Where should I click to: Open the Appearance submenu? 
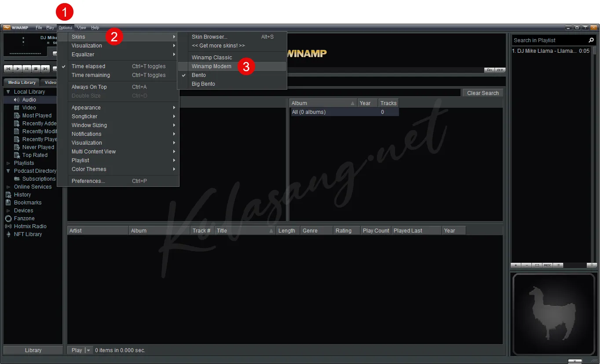(118, 108)
